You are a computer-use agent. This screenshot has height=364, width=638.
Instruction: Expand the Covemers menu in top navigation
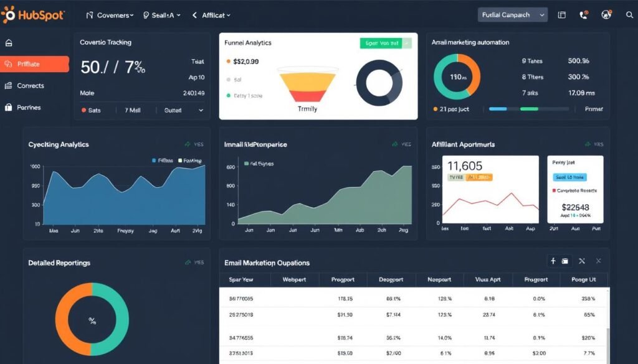click(109, 15)
